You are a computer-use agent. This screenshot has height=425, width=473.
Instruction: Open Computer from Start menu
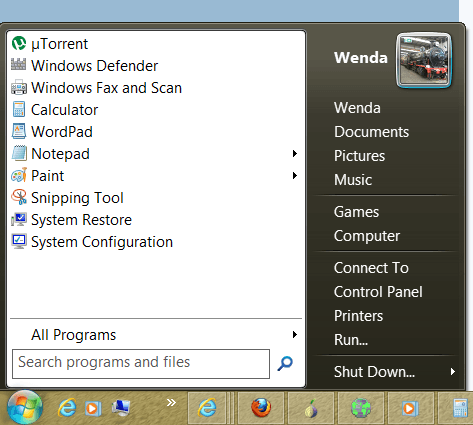tap(367, 236)
